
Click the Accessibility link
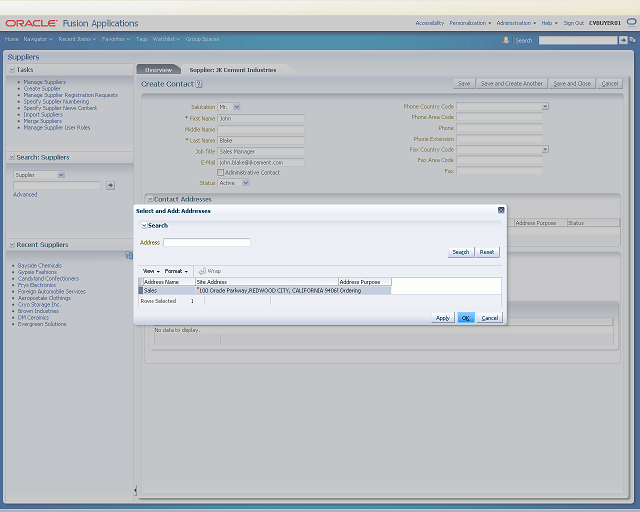[x=429, y=23]
